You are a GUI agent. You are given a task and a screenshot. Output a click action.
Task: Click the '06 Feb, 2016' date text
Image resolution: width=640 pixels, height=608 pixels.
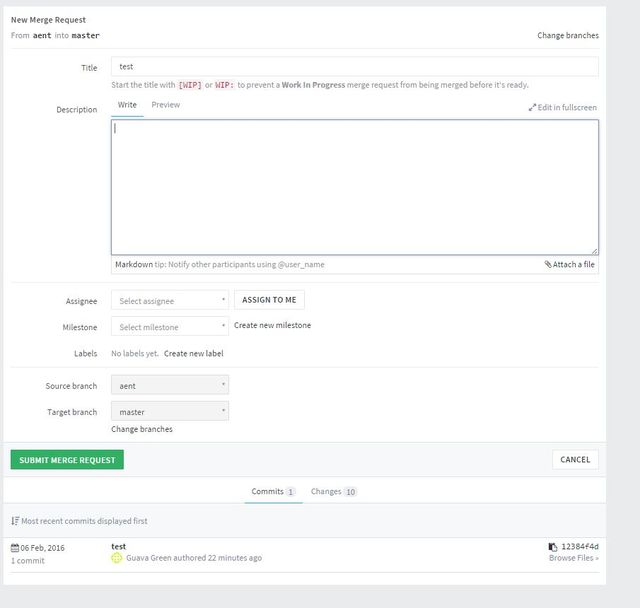[x=42, y=548]
